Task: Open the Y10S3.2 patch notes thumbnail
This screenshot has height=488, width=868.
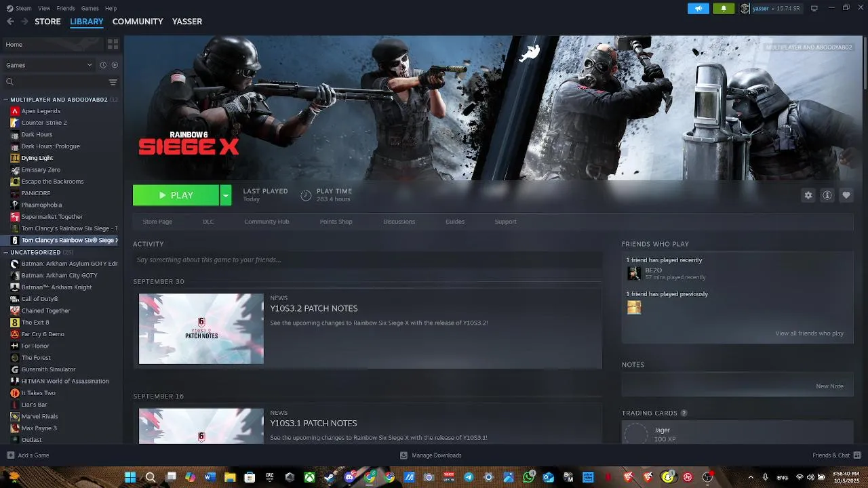Action: coord(201,329)
